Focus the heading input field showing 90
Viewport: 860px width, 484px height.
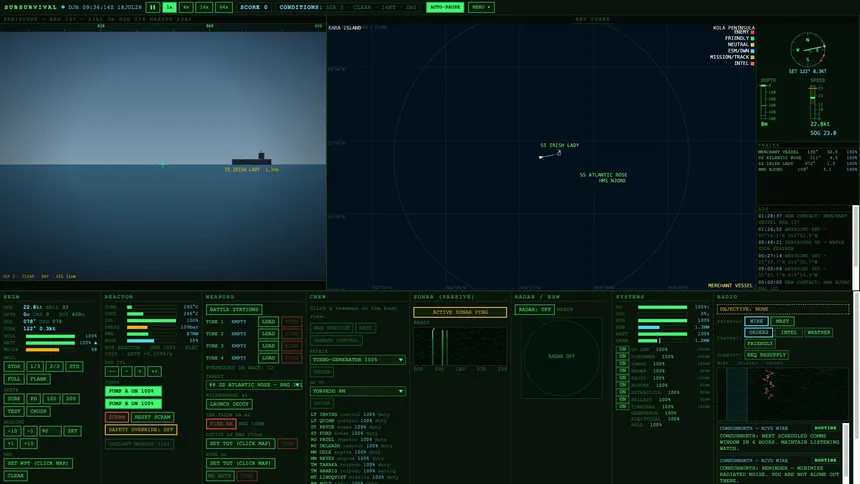[x=50, y=431]
